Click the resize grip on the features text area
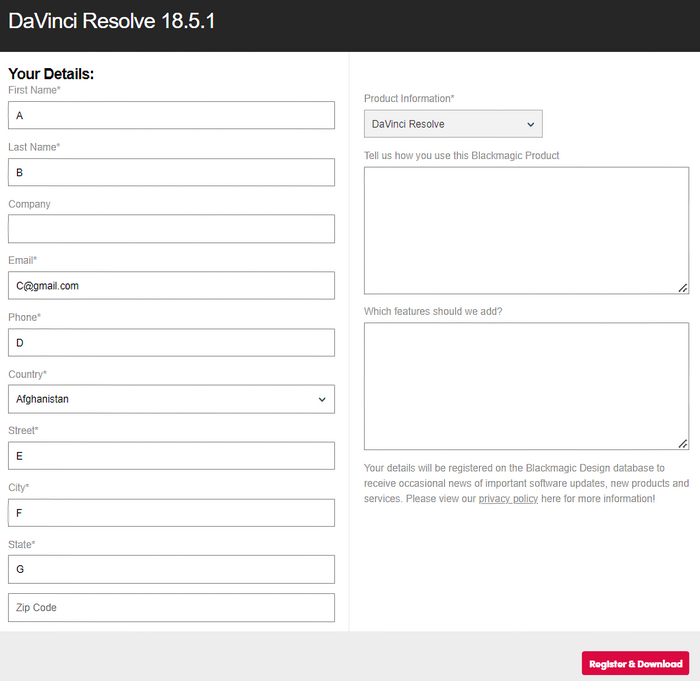 point(683,444)
